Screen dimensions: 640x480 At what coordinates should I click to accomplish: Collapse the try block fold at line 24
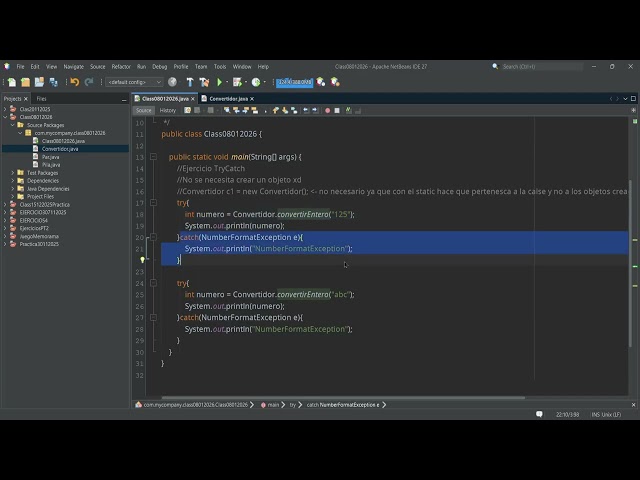(153, 283)
